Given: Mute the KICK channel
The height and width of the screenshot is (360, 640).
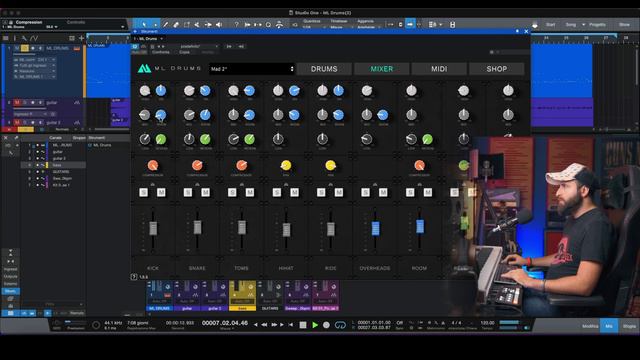Looking at the screenshot, I should [x=161, y=192].
